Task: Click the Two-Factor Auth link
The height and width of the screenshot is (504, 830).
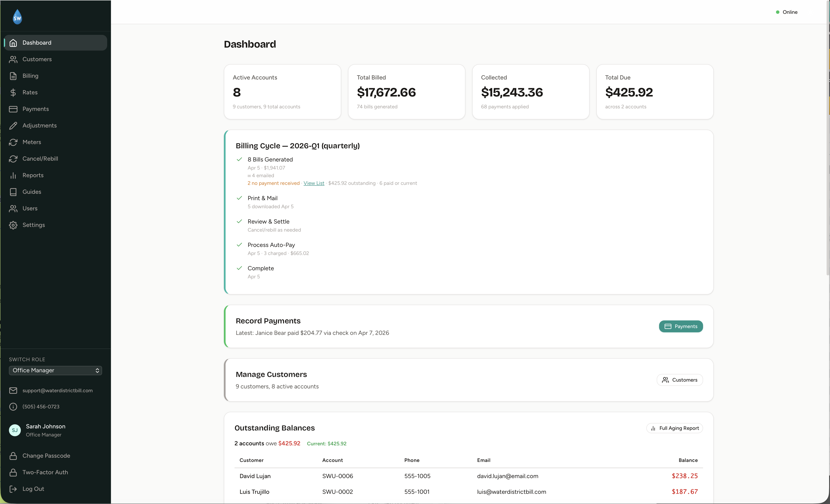Action: click(x=45, y=472)
